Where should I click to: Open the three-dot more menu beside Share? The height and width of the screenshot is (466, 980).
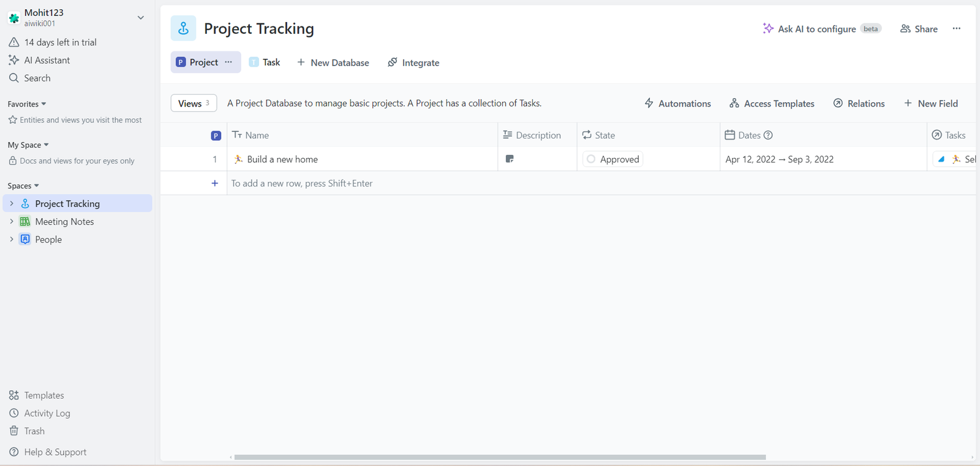pos(957,29)
